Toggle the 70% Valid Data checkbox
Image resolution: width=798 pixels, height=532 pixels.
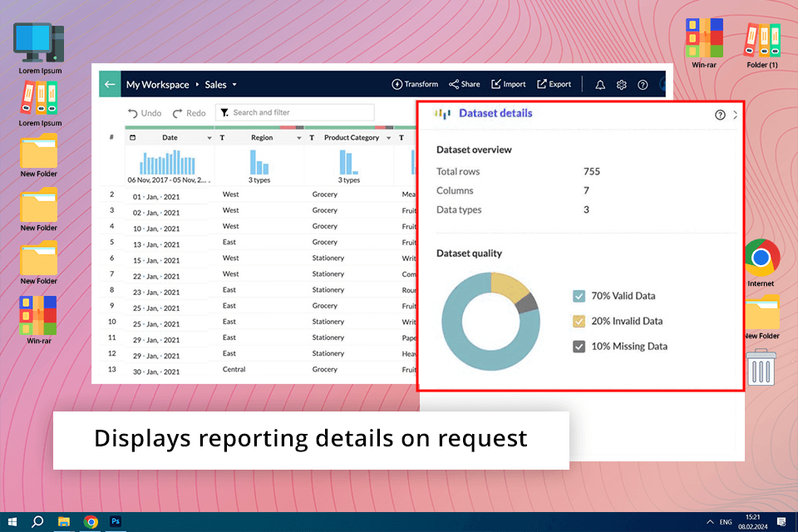[x=579, y=296]
